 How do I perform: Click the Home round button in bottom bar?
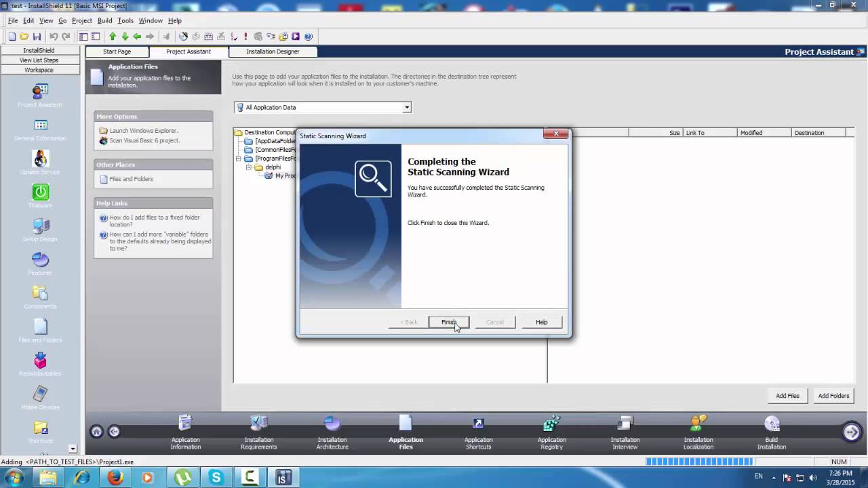(x=96, y=432)
